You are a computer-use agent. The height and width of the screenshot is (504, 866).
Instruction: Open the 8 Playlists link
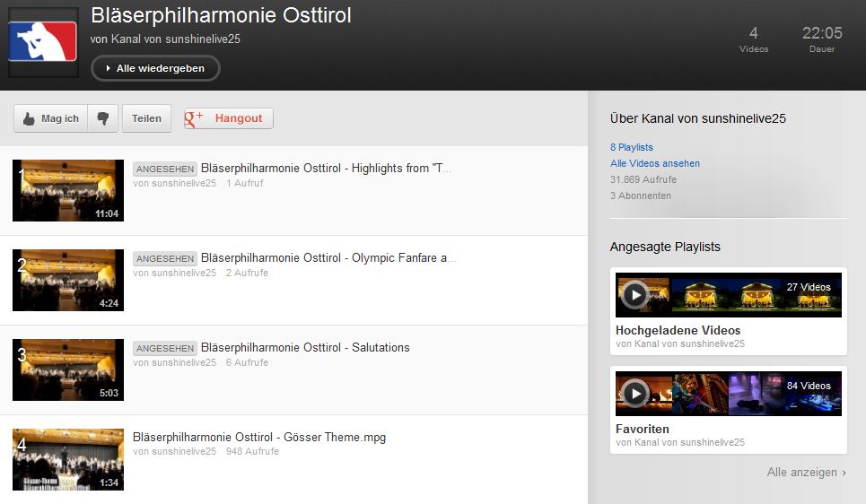(x=631, y=147)
